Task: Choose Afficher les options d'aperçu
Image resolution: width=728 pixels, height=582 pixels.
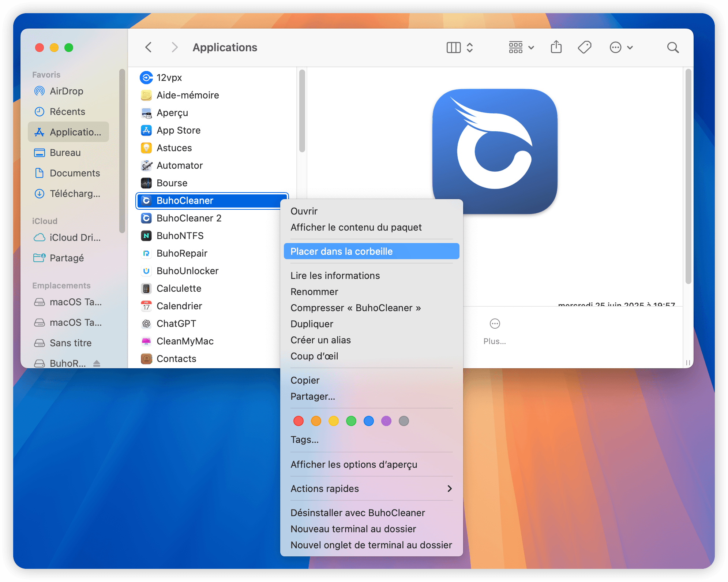Action: (371, 465)
